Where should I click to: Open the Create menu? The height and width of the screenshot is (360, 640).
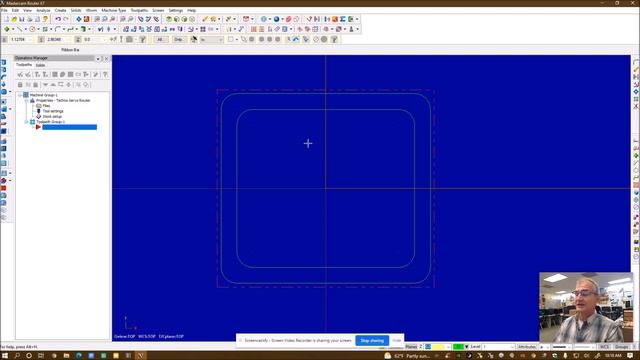pos(60,10)
